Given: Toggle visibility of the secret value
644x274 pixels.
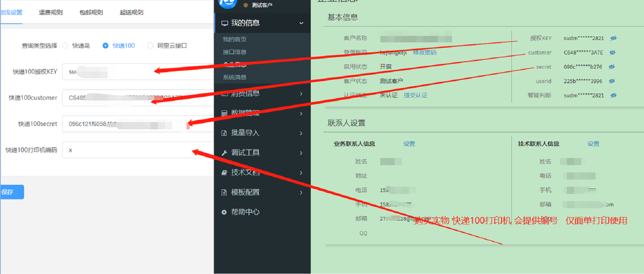Looking at the screenshot, I should point(612,67).
